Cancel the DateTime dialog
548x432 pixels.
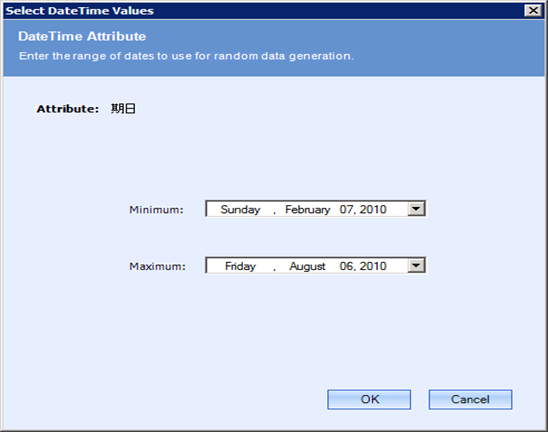(470, 399)
